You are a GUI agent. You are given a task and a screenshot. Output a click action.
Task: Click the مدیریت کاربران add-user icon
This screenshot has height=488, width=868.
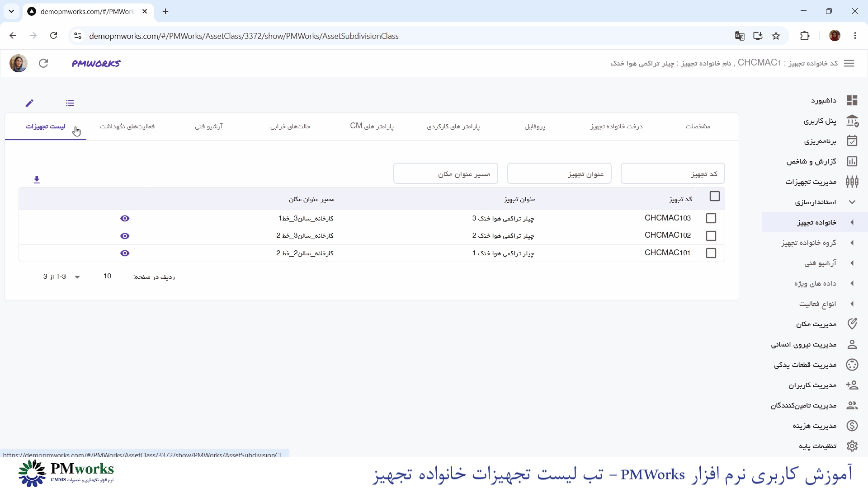pos(852,385)
